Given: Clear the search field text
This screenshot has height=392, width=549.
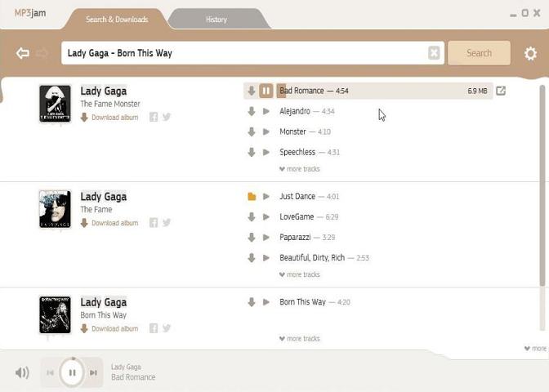Looking at the screenshot, I should (x=434, y=53).
